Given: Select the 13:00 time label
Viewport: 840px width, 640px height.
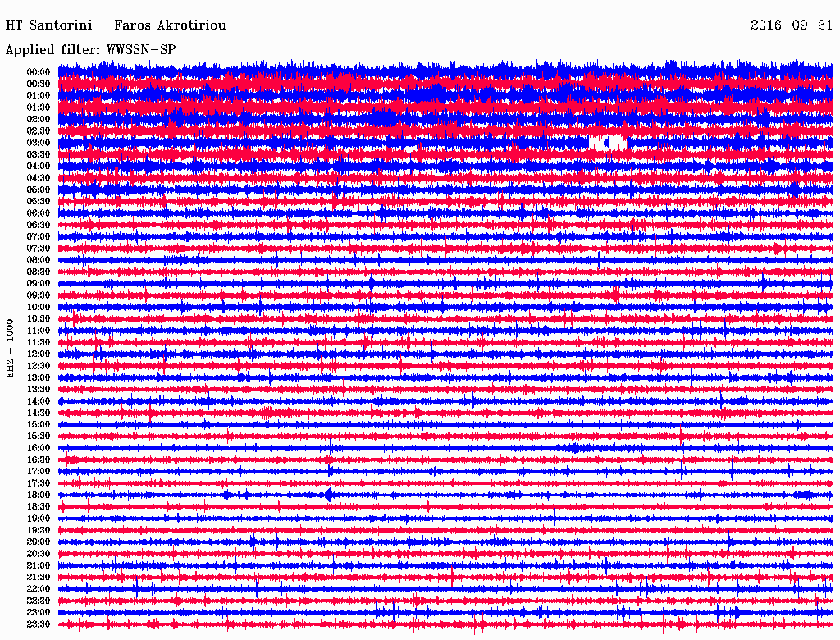Looking at the screenshot, I should pyautogui.click(x=38, y=377).
